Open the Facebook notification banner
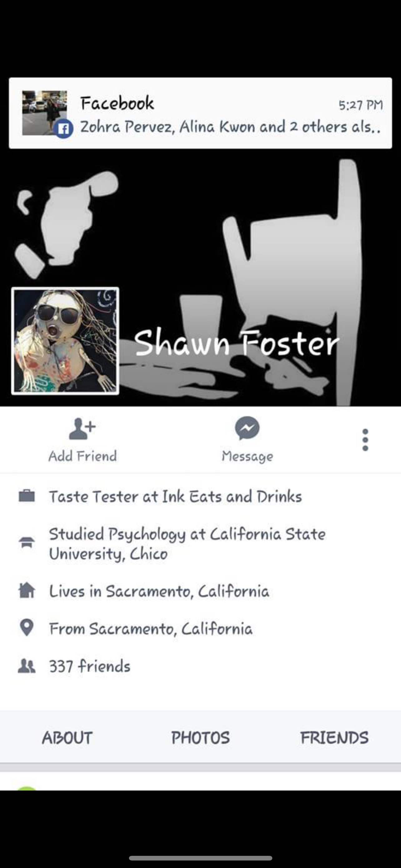The image size is (401, 868). click(200, 113)
